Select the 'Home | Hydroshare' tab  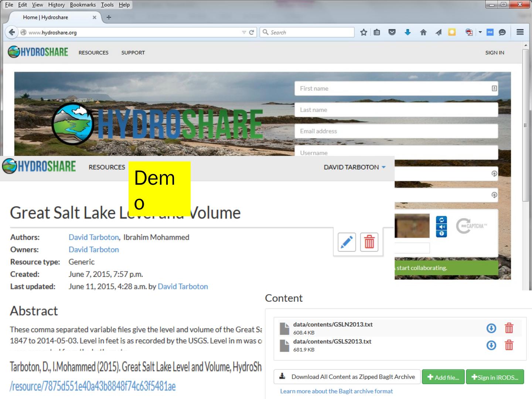(x=54, y=17)
